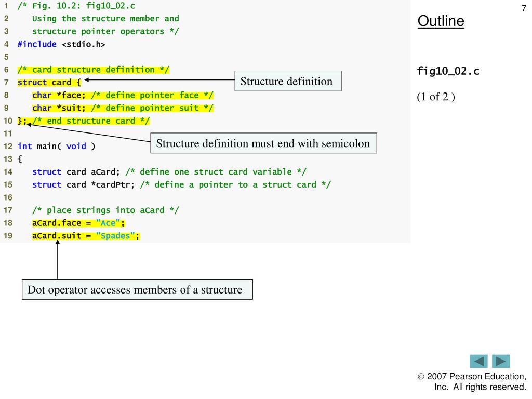This screenshot has width=532, height=399.
Task: Click the aCard.suit = "Spades"; line
Action: [x=86, y=236]
